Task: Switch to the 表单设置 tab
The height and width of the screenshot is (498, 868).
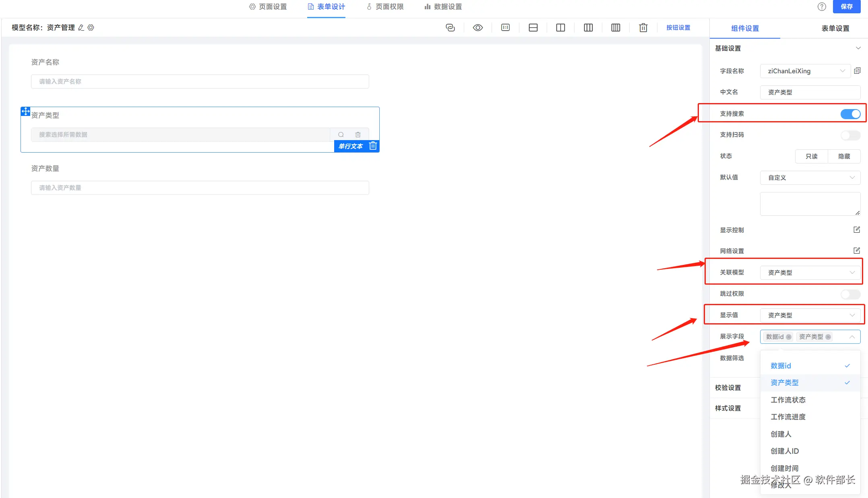Action: [x=835, y=28]
